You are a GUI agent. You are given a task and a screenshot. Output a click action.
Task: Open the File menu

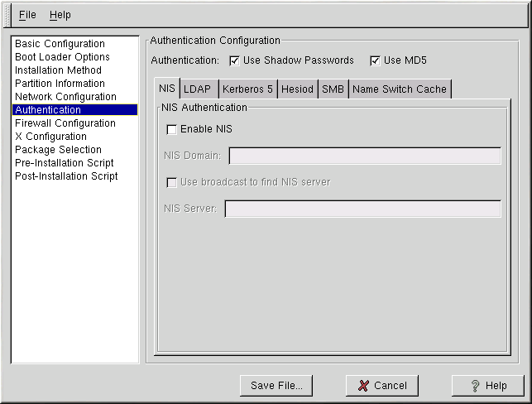[27, 15]
